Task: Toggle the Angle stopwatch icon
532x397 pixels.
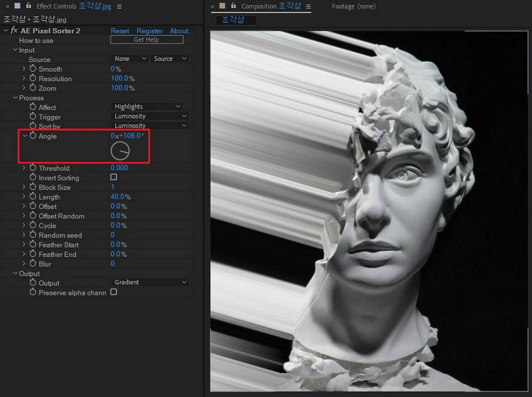Action: (x=33, y=136)
